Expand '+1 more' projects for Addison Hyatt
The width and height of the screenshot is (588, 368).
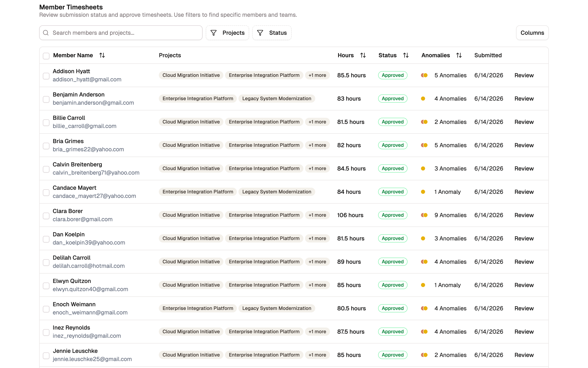(x=317, y=75)
